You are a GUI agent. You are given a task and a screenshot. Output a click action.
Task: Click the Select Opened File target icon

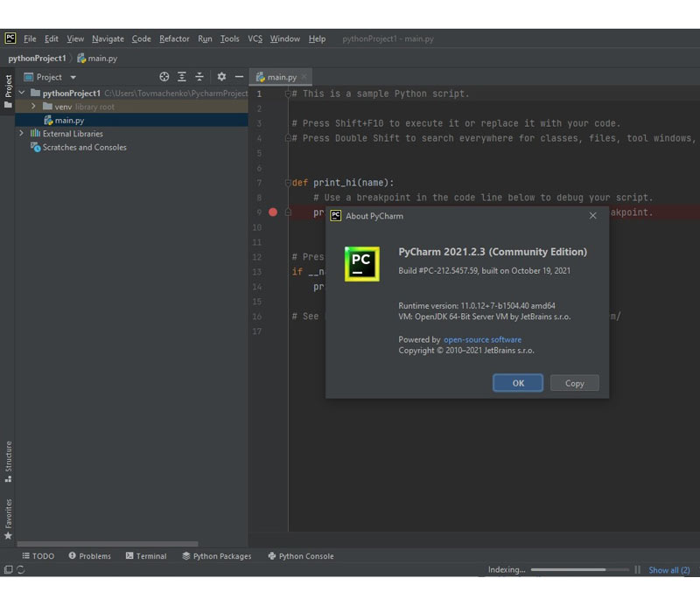(x=164, y=77)
